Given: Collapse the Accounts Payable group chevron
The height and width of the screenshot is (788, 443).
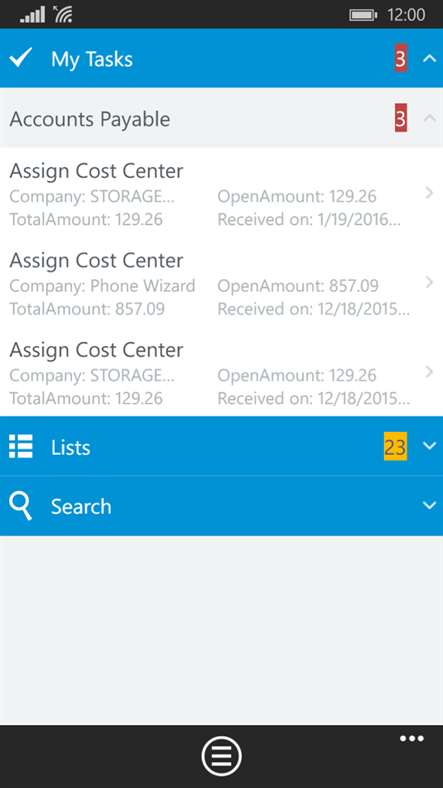Looking at the screenshot, I should click(x=429, y=119).
